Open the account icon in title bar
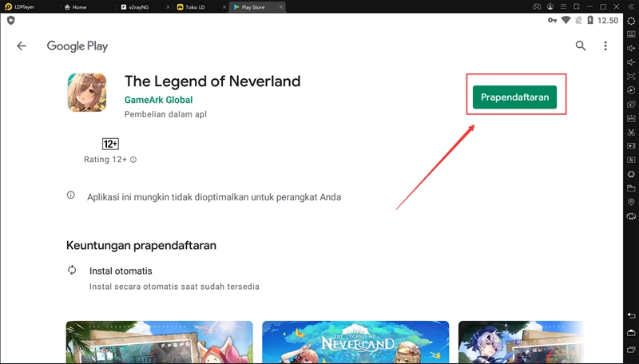Viewport: 639px width, 364px height. (x=550, y=7)
